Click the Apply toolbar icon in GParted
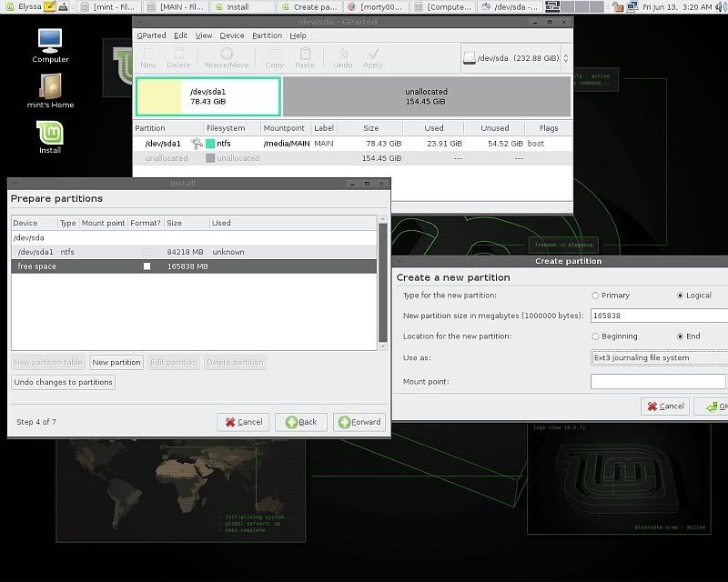728x582 pixels. pos(373,58)
